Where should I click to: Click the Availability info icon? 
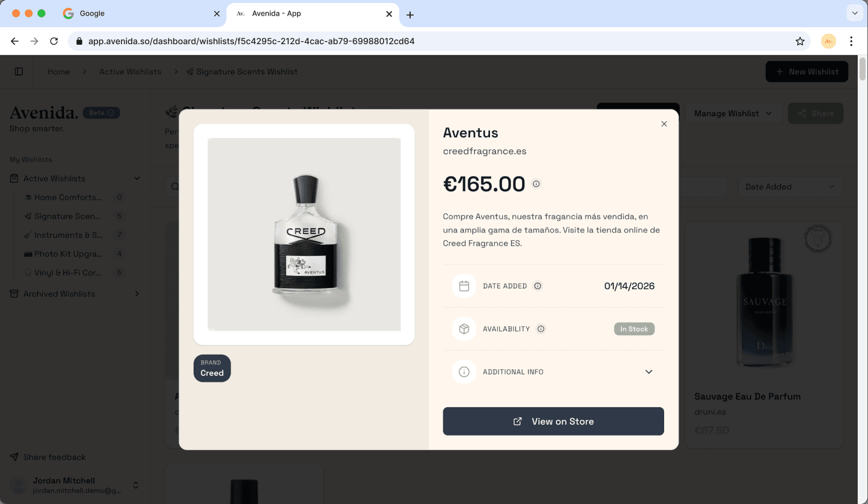[541, 329]
